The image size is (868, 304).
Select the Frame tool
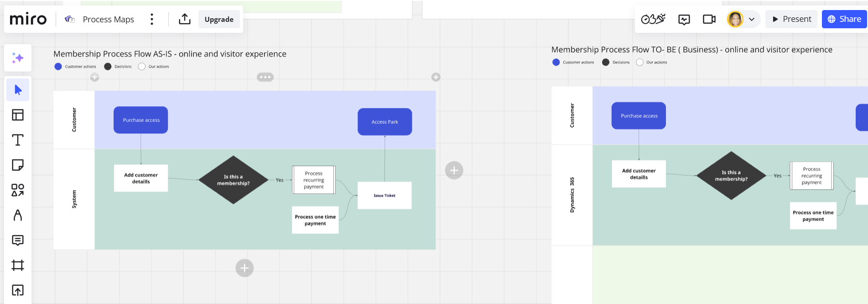tap(18, 265)
